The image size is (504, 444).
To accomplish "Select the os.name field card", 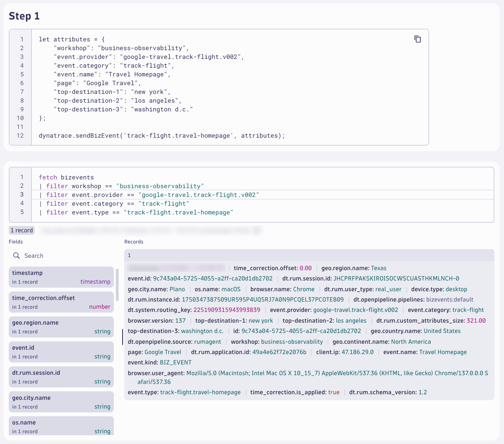I will (x=61, y=426).
